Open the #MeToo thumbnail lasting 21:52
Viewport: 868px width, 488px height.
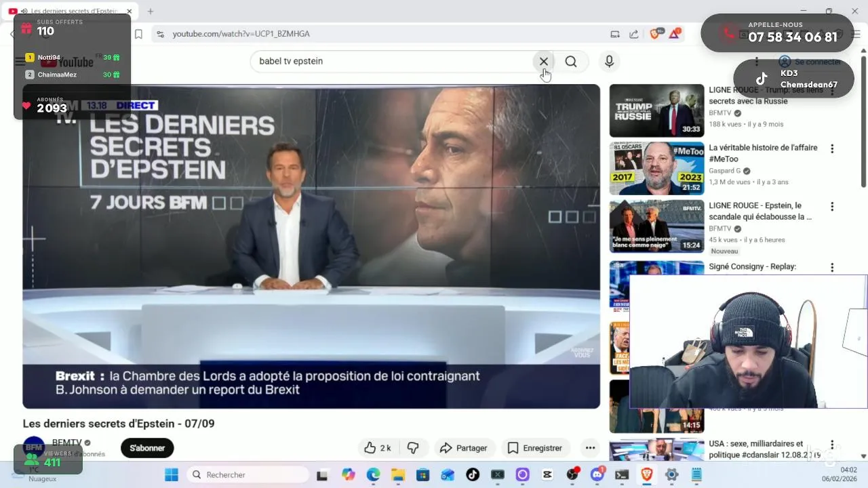pos(656,168)
